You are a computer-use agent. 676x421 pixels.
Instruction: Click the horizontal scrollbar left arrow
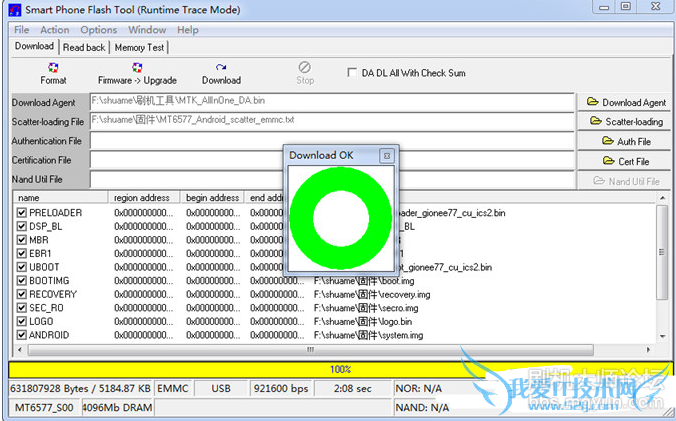pos(19,350)
